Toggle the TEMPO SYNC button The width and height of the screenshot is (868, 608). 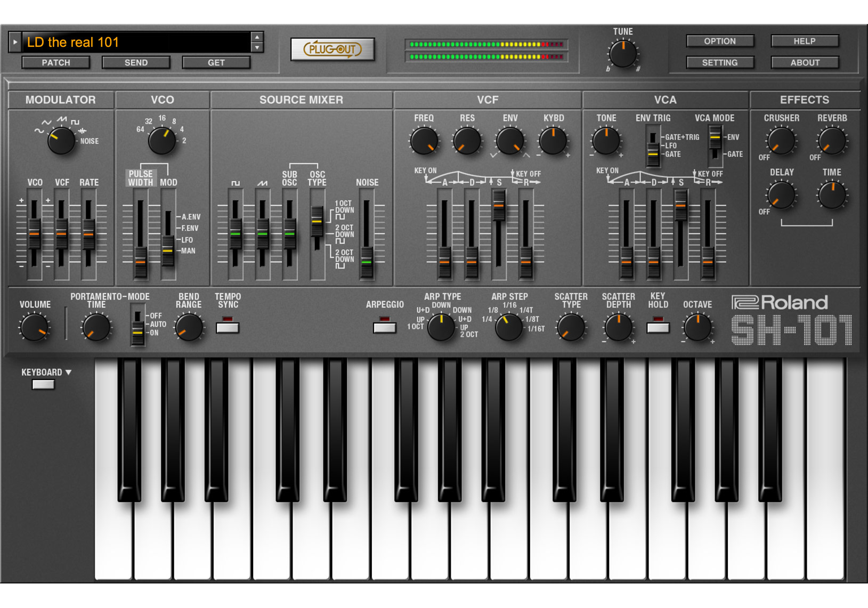point(228,327)
